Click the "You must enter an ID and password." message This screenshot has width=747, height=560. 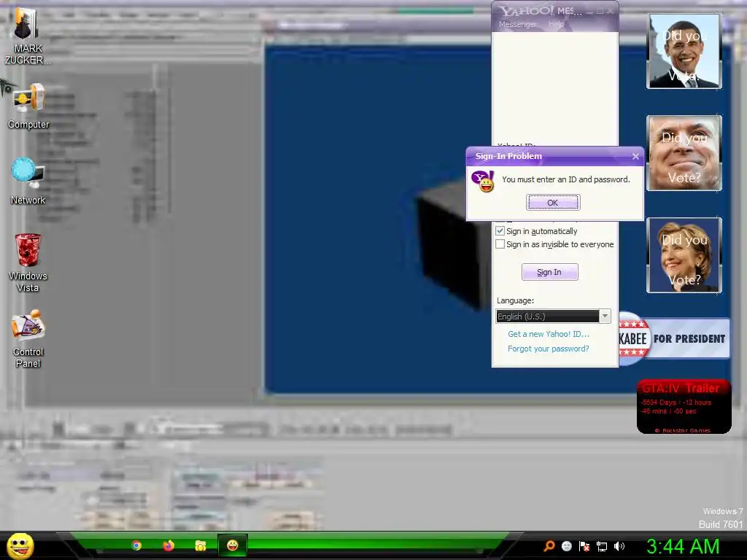click(566, 179)
